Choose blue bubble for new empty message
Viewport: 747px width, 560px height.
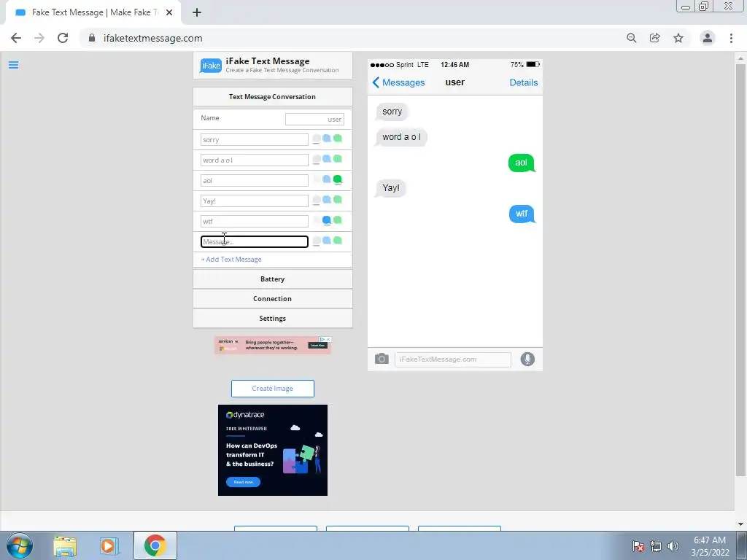coord(327,241)
